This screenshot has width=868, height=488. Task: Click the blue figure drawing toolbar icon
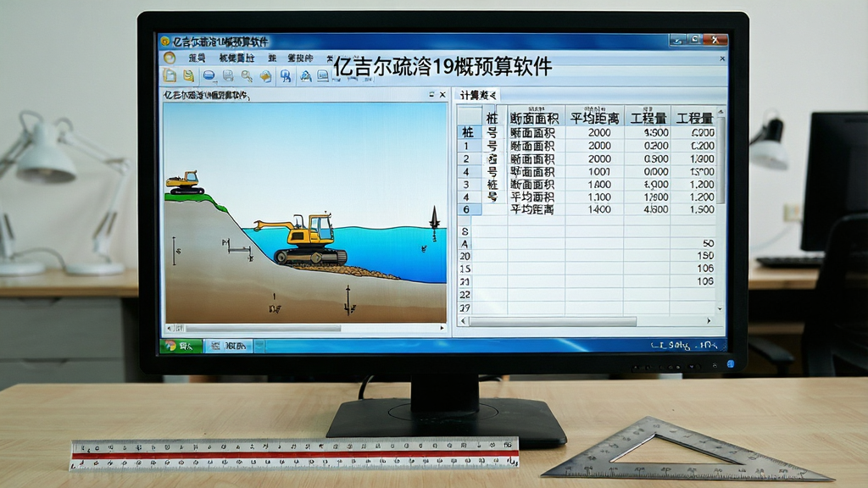[305, 76]
